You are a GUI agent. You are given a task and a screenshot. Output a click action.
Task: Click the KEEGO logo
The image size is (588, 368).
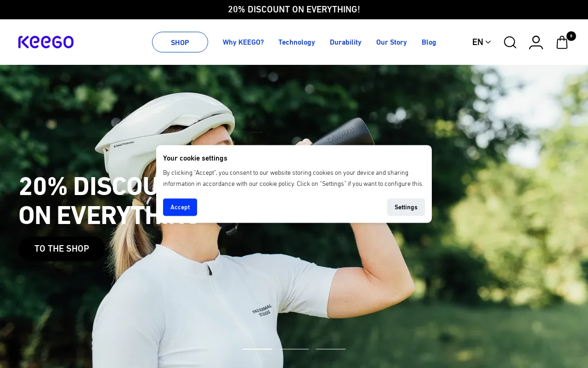pos(46,42)
